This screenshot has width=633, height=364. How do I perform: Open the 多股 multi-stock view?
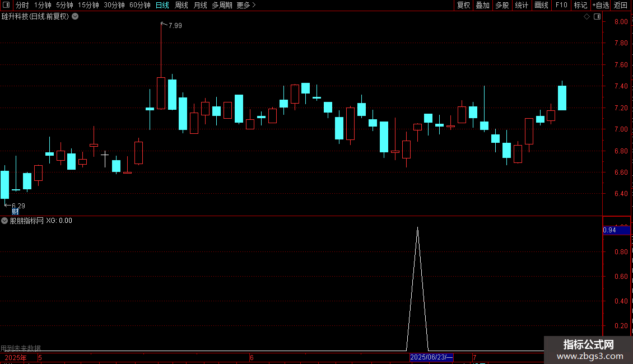(502, 5)
